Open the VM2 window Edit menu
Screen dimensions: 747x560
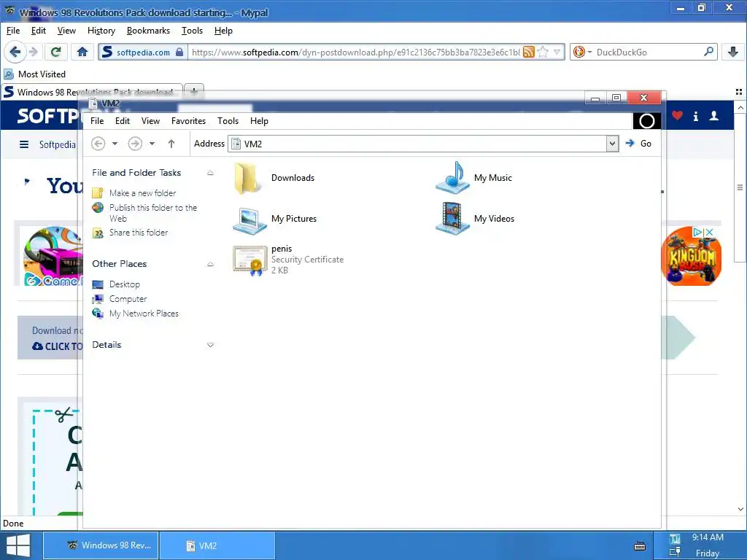(123, 121)
